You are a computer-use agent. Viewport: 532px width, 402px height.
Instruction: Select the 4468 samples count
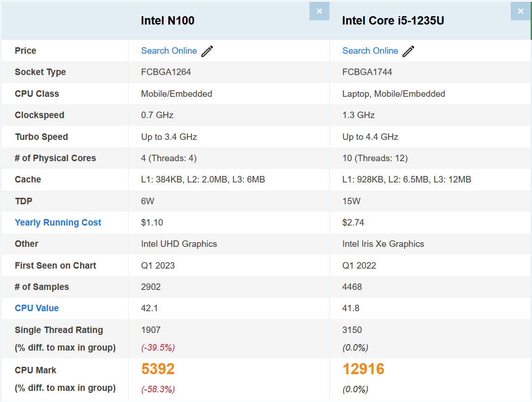[352, 287]
